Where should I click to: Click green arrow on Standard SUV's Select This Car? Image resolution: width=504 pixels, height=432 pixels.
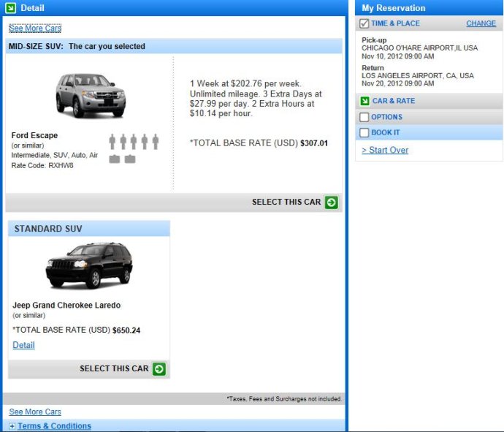[x=159, y=369]
